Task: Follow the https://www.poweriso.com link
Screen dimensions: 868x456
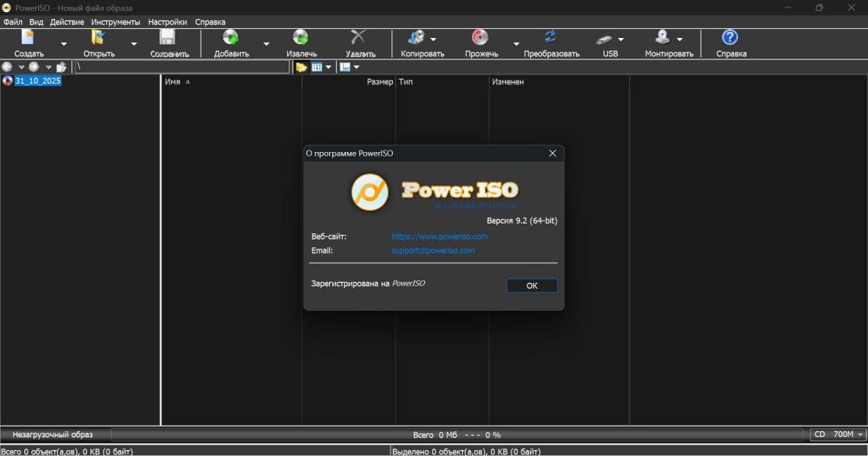Action: [x=439, y=236]
